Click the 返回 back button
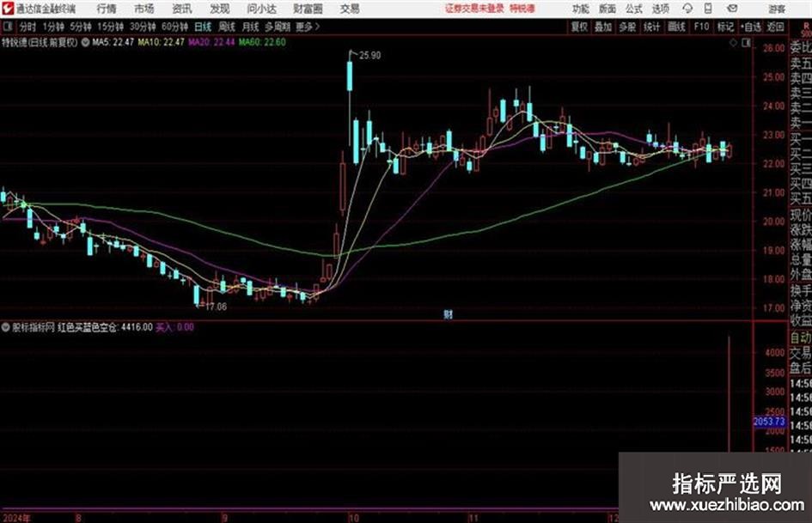The width and height of the screenshot is (812, 523). point(775,27)
